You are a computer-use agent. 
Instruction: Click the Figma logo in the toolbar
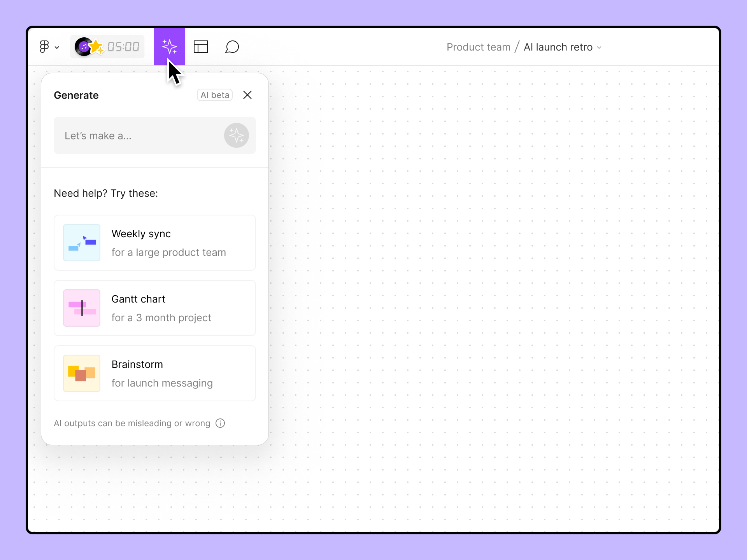click(44, 47)
